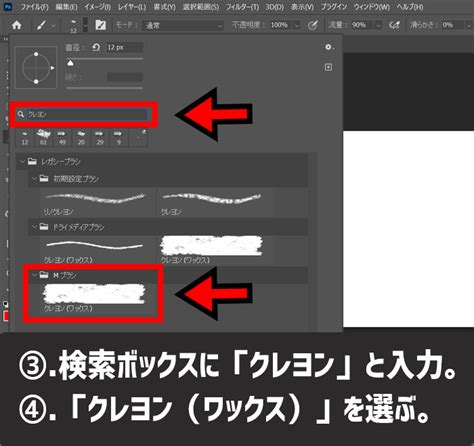Click the 初期設定ブラシ folder icon

[x=44, y=179]
